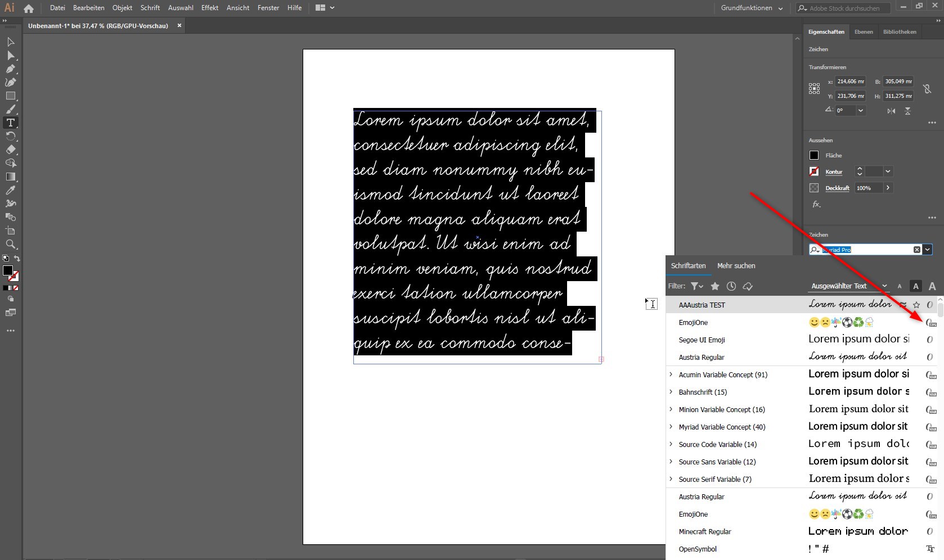Click the Adobe Stock search field

844,8
